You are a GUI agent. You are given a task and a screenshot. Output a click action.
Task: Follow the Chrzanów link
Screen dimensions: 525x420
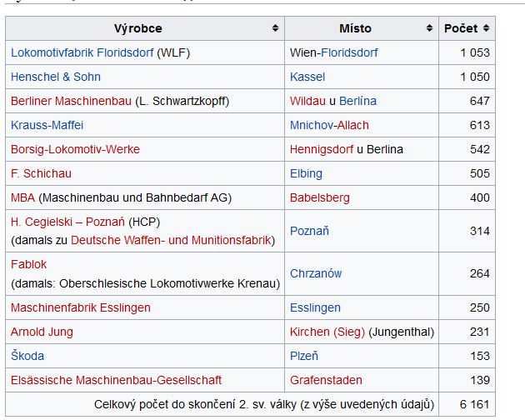pos(316,273)
